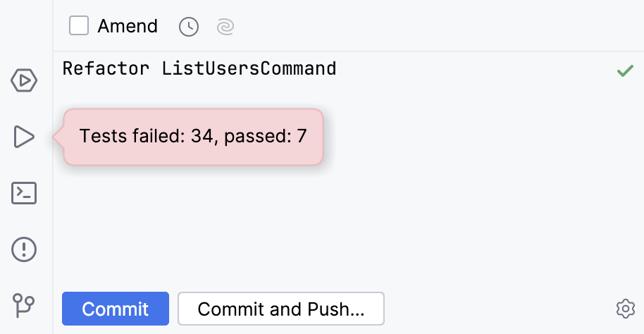Place cursor in the word Refactor

coord(106,69)
